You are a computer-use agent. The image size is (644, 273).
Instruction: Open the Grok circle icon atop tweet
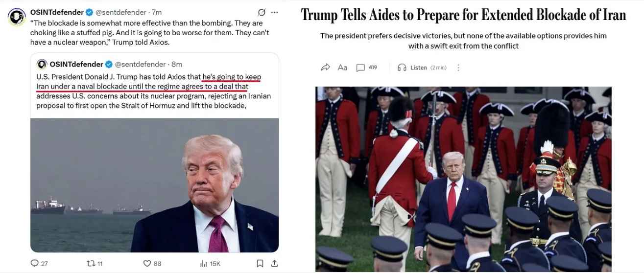coord(262,12)
